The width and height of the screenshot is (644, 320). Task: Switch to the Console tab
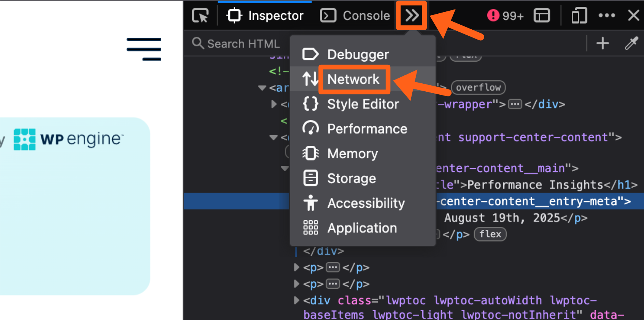click(x=355, y=16)
